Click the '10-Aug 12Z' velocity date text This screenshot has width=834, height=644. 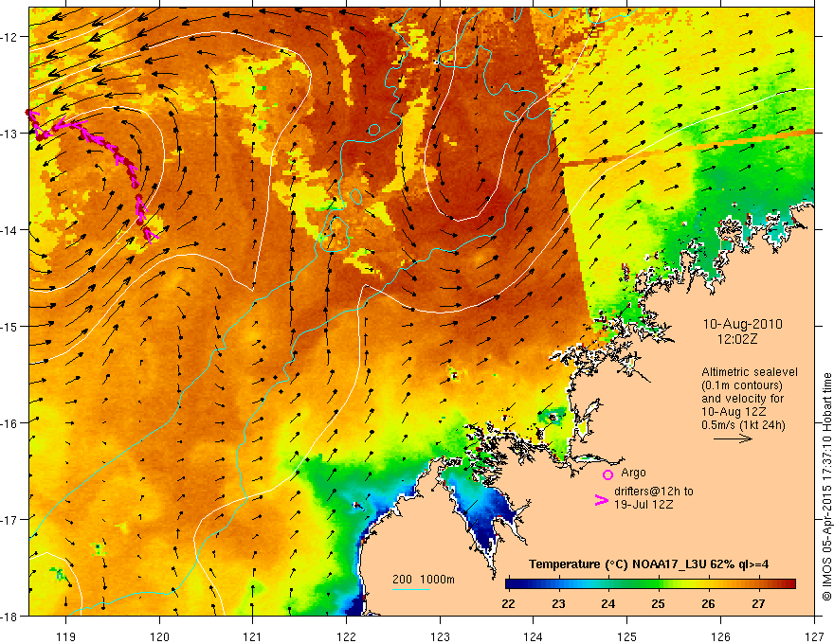(734, 412)
